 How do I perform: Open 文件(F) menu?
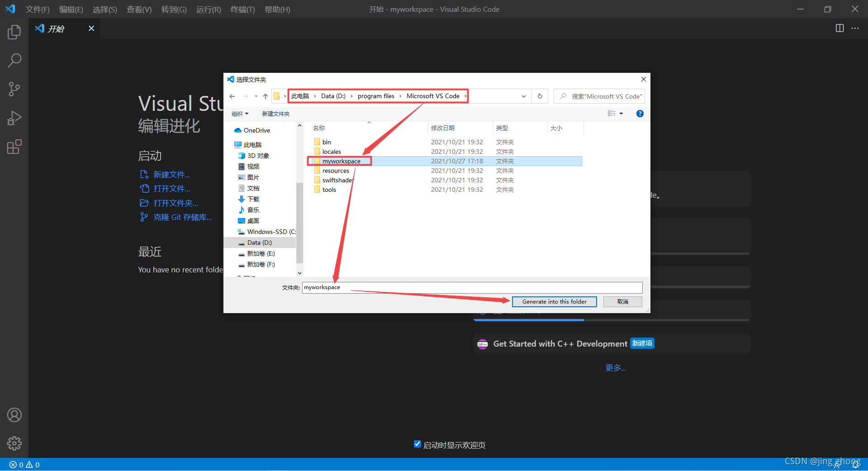pyautogui.click(x=38, y=10)
